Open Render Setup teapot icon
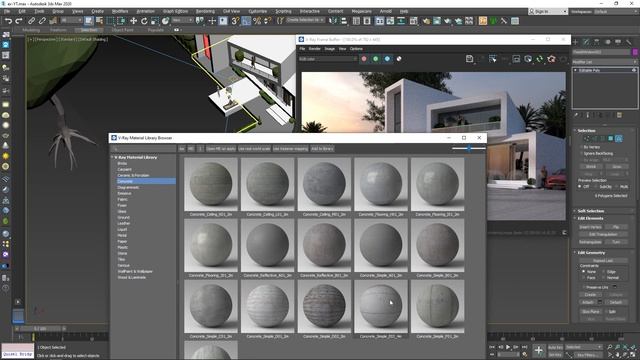 (426, 20)
